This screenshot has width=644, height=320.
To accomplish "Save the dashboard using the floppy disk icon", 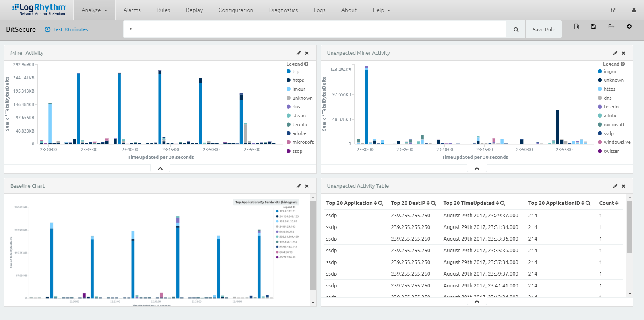I will tap(593, 26).
